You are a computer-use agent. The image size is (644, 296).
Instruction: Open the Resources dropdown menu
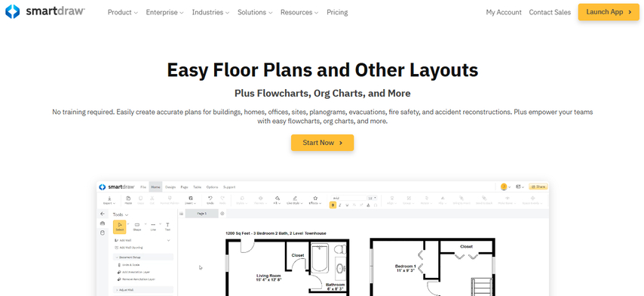tap(299, 12)
